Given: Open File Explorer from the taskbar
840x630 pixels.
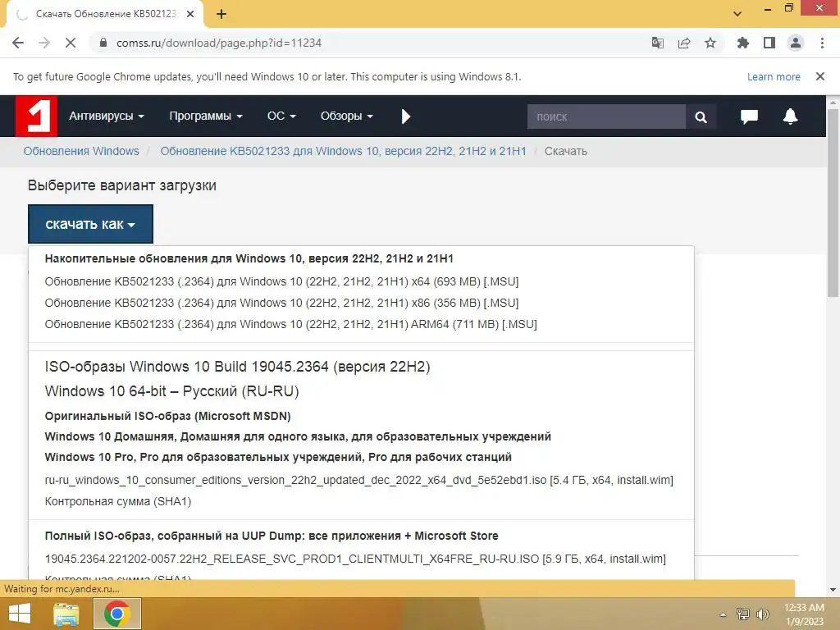Looking at the screenshot, I should pos(66,614).
